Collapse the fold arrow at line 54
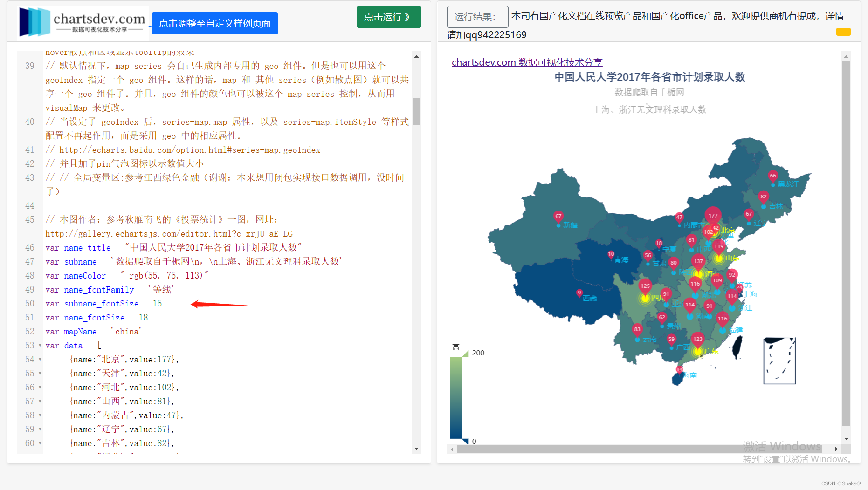Image resolution: width=868 pixels, height=490 pixels. 40,360
